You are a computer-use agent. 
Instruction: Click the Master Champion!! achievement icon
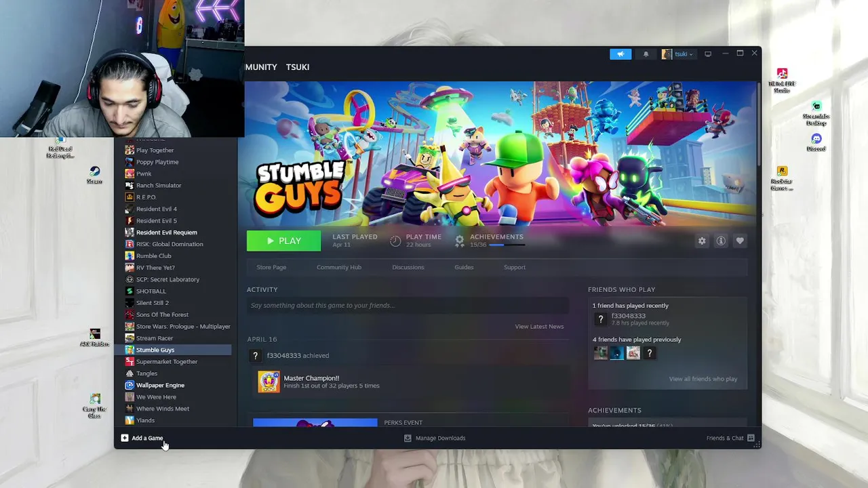click(269, 382)
